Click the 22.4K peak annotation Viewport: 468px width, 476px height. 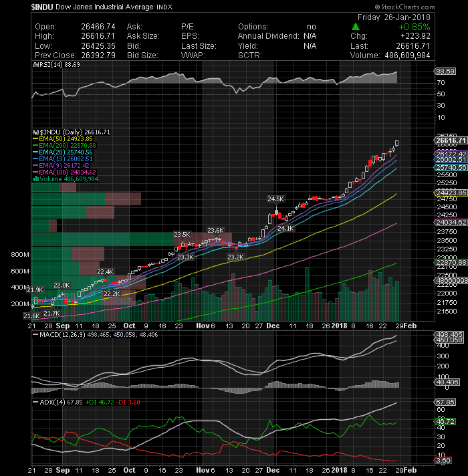tap(106, 271)
